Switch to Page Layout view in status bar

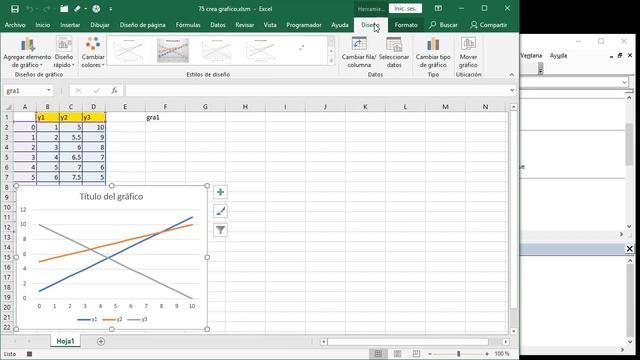(x=397, y=354)
